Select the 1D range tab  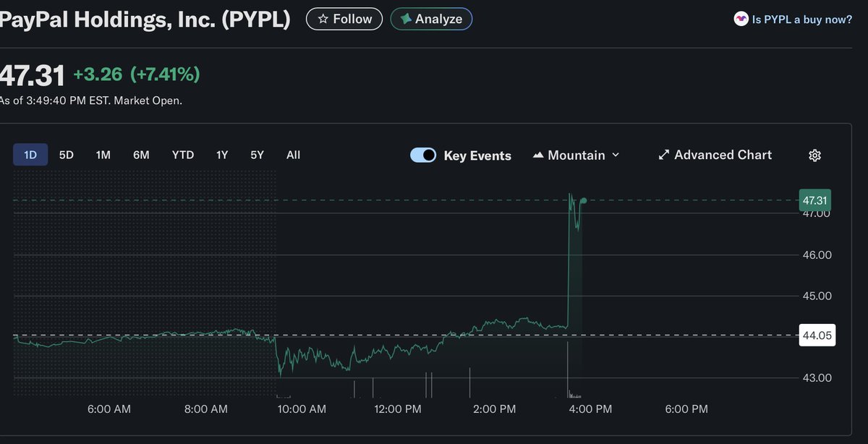(x=30, y=155)
